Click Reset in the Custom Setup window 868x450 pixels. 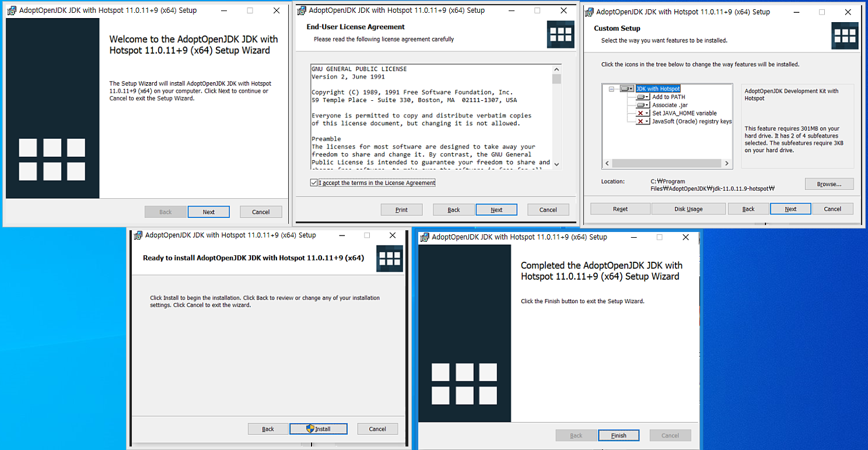point(620,209)
